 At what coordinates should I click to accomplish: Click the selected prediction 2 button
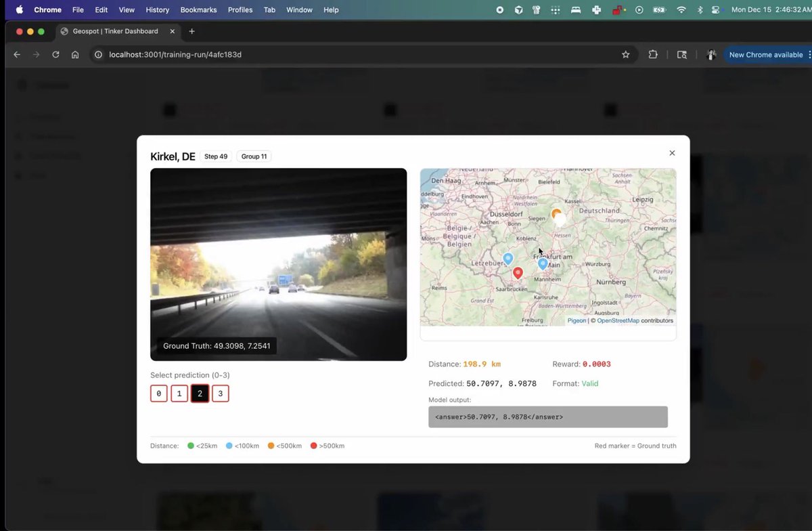click(x=200, y=394)
